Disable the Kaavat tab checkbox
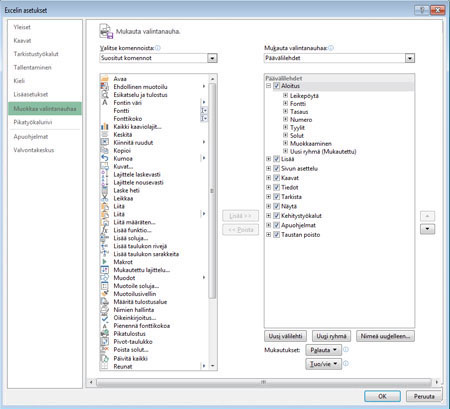Screen dimensions: 450x409 (276, 178)
